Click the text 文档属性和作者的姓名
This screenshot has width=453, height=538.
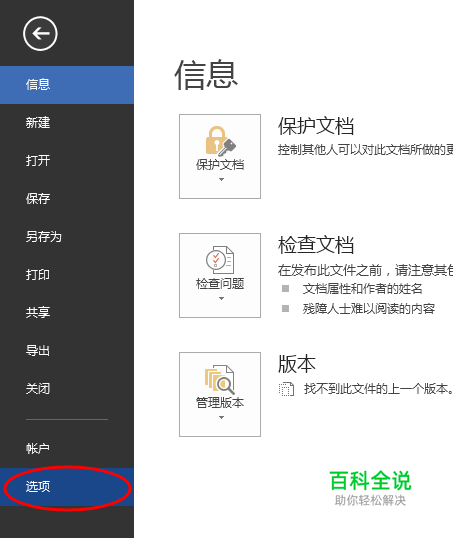(362, 289)
